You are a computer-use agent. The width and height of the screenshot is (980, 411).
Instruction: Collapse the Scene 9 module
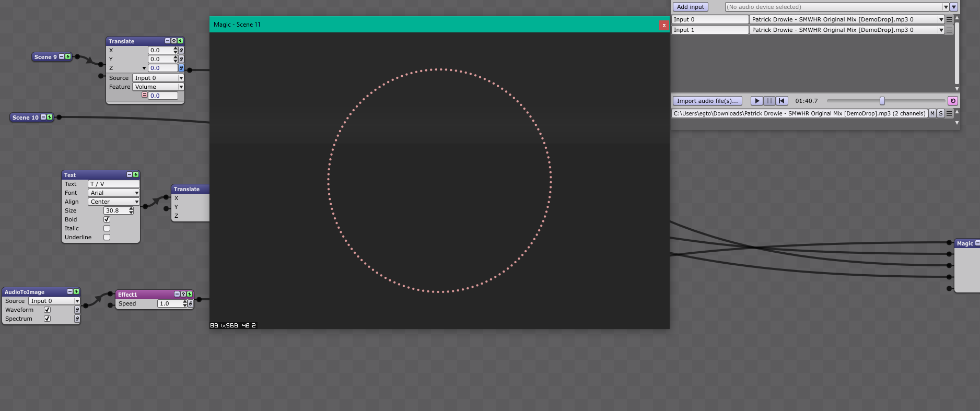tap(62, 56)
